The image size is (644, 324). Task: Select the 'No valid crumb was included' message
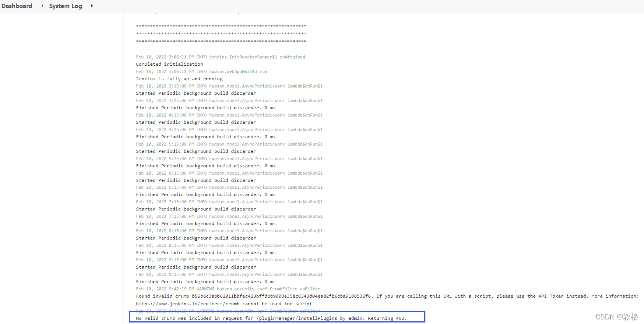[x=271, y=318]
